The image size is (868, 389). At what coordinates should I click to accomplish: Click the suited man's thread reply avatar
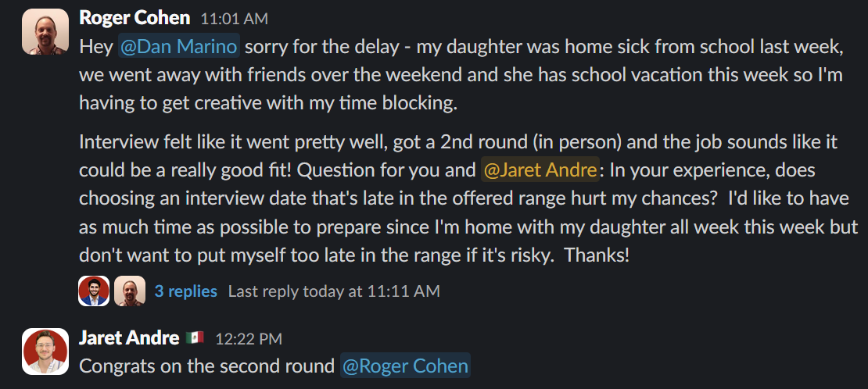[94, 291]
